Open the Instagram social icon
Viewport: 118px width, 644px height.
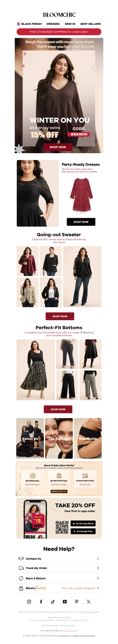pos(29,601)
